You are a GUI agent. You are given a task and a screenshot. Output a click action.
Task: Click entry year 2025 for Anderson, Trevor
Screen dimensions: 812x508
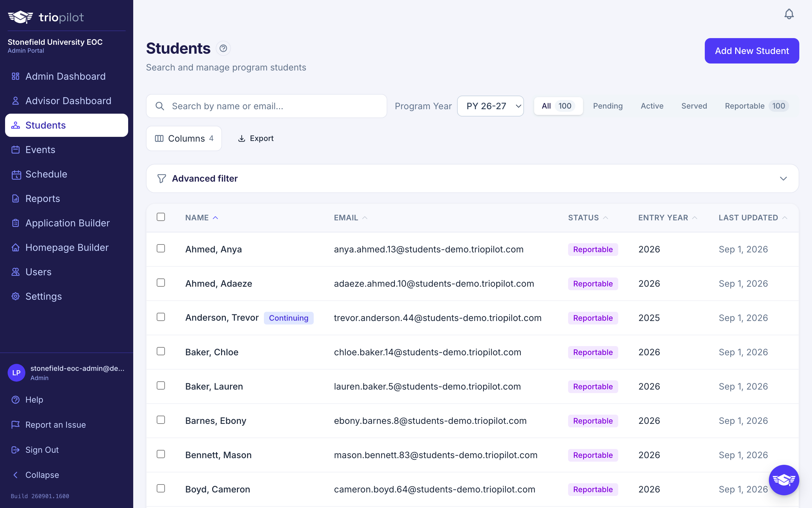649,318
